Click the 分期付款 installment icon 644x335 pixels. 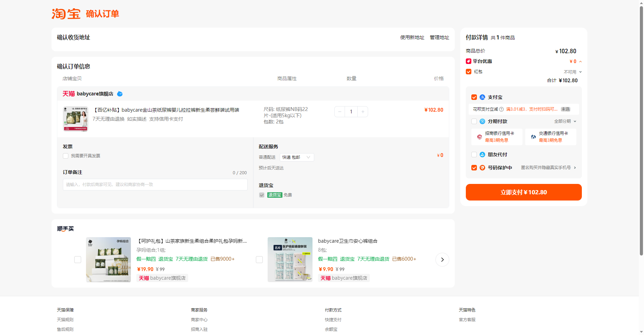pos(482,121)
